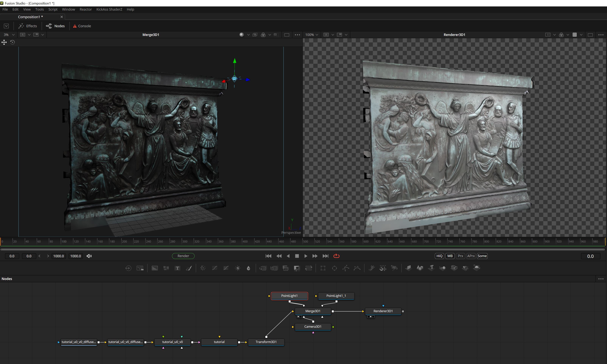Add a Camera 3D tool from toolbar
This screenshot has height=364, width=607.
tap(454, 268)
